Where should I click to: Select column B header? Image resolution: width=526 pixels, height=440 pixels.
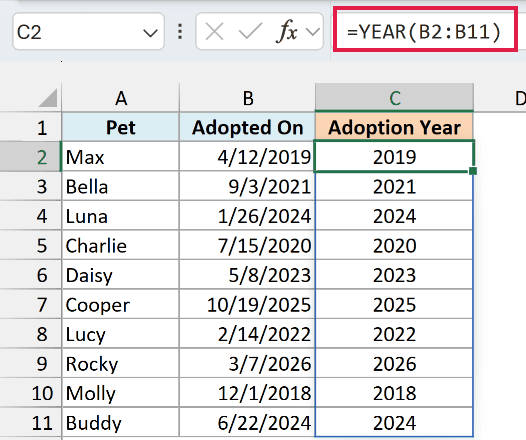[x=248, y=98]
